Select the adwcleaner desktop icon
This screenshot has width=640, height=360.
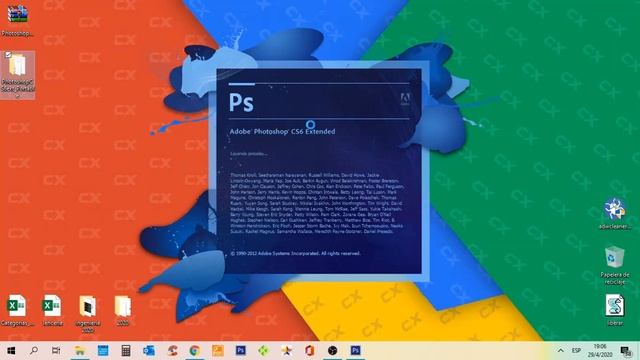pyautogui.click(x=615, y=214)
